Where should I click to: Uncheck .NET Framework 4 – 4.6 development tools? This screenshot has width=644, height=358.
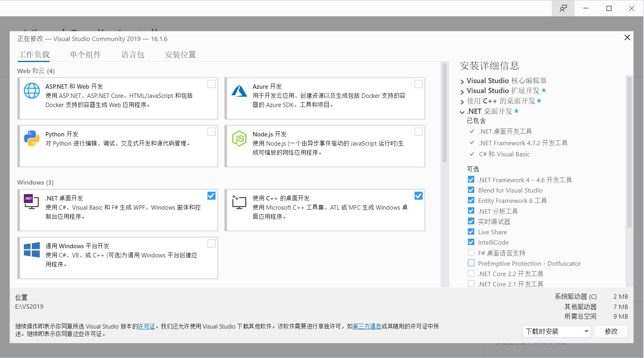click(x=471, y=179)
